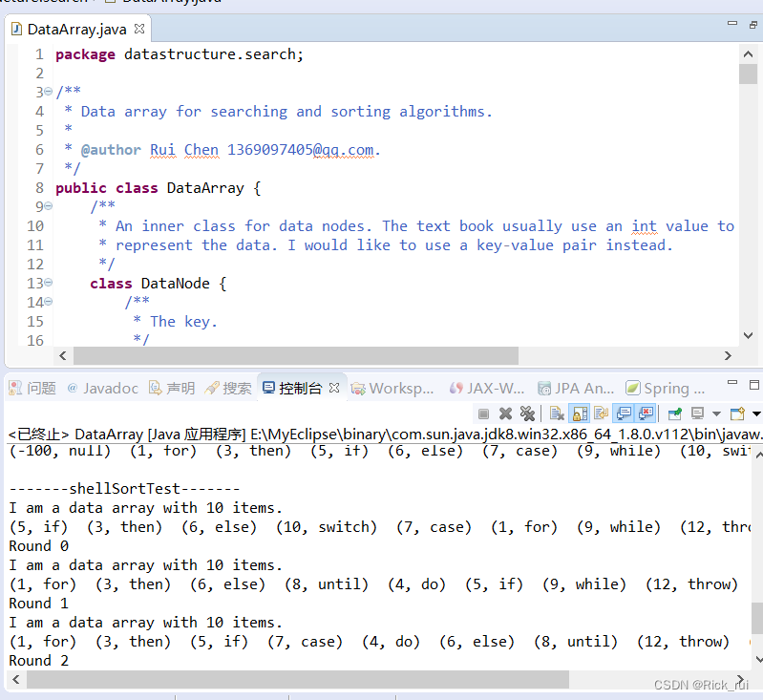The image size is (763, 700).
Task: Open the Display Selected Console dropdown arrow
Action: coord(716,414)
